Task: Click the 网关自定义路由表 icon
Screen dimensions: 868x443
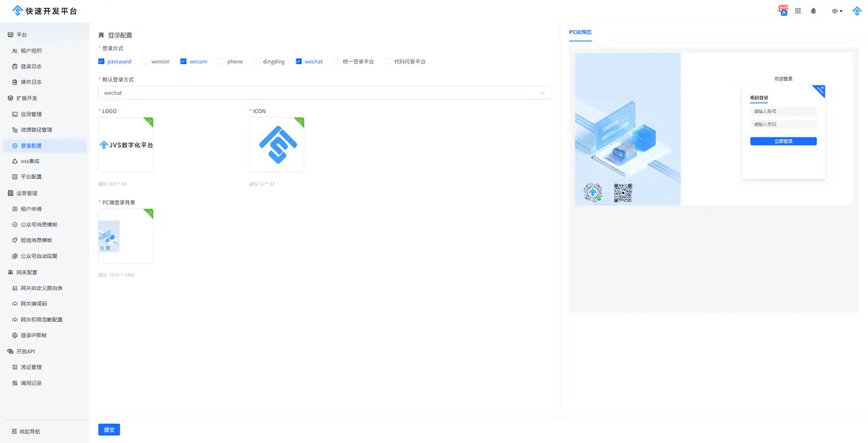Action: [15, 288]
